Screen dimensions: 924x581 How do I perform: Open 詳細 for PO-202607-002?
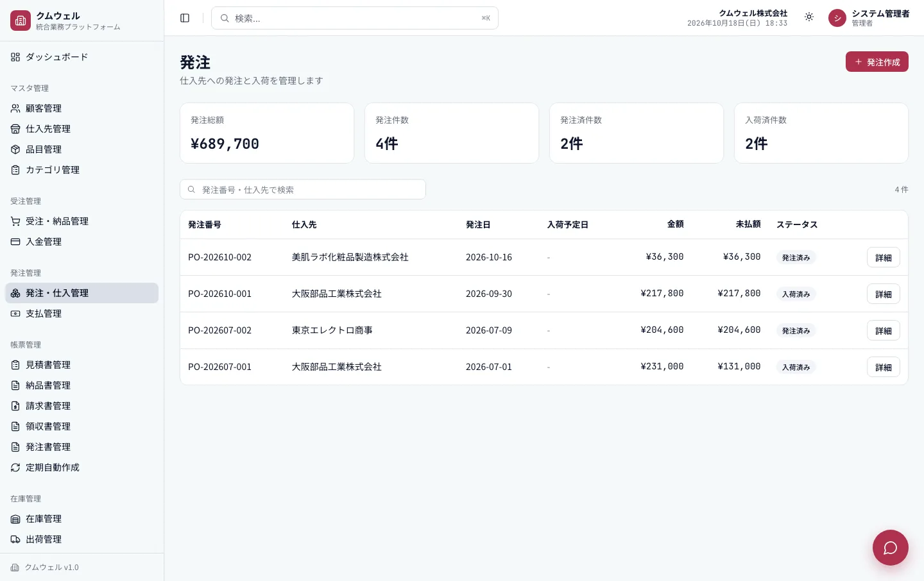click(x=883, y=330)
